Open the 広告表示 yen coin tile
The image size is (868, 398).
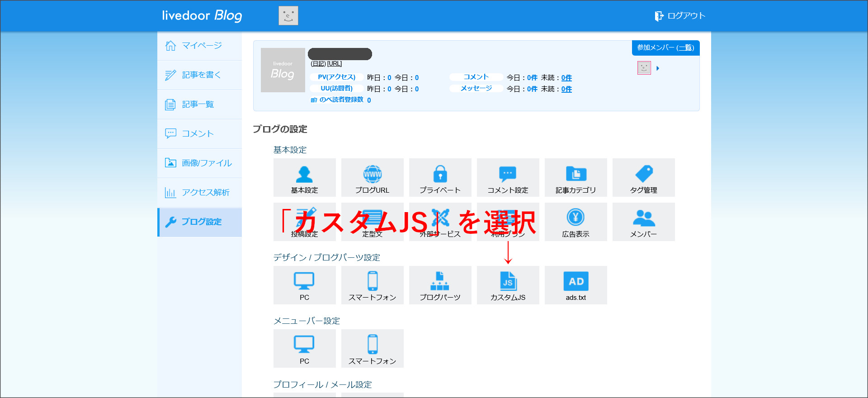[x=576, y=222]
